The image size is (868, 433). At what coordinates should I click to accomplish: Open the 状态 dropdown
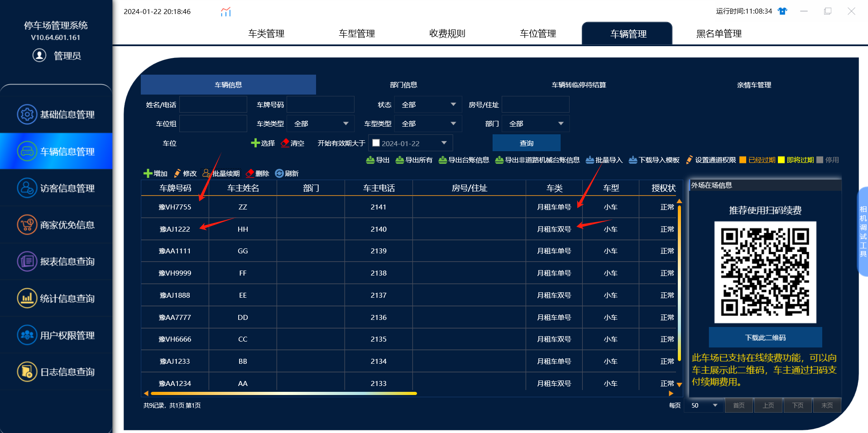coord(428,105)
